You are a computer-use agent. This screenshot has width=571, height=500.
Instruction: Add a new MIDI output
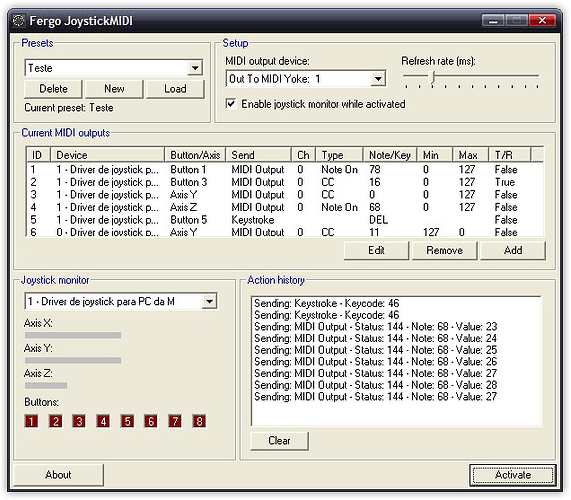pyautogui.click(x=513, y=250)
